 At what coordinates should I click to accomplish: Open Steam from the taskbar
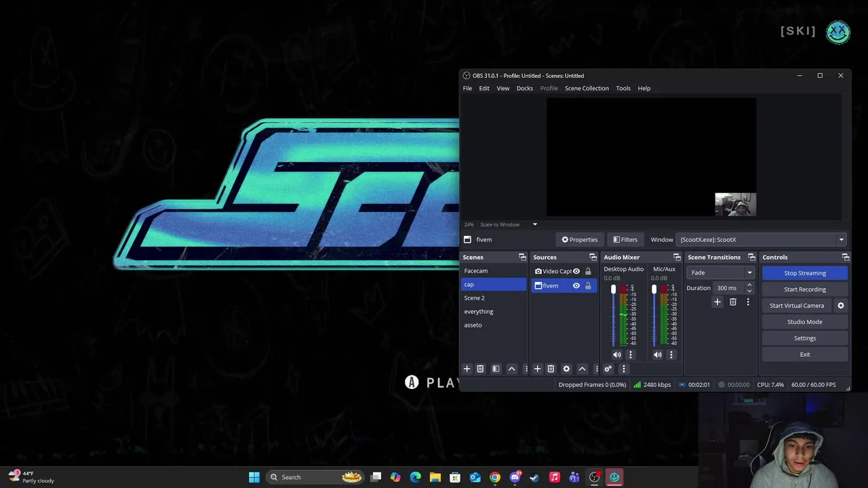534,477
